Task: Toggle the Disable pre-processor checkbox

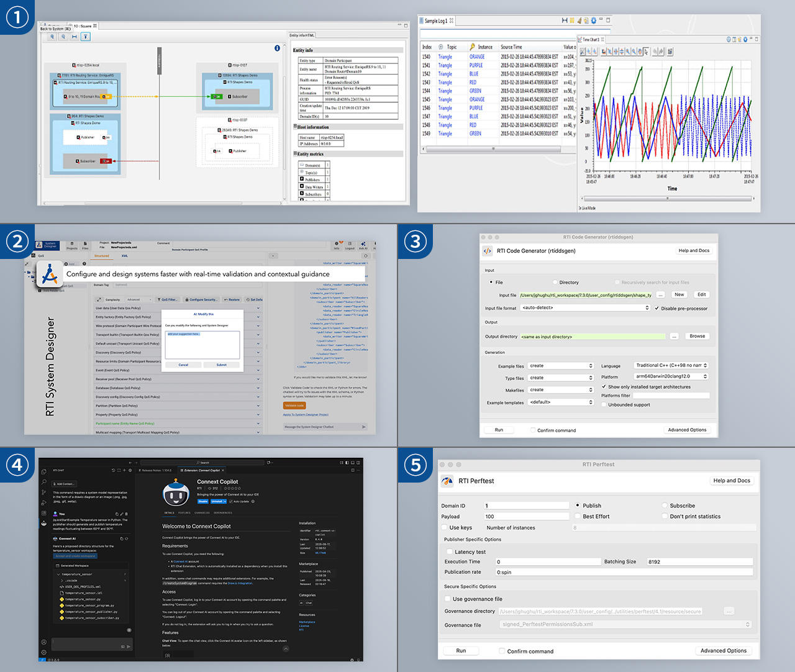Action: pos(657,308)
